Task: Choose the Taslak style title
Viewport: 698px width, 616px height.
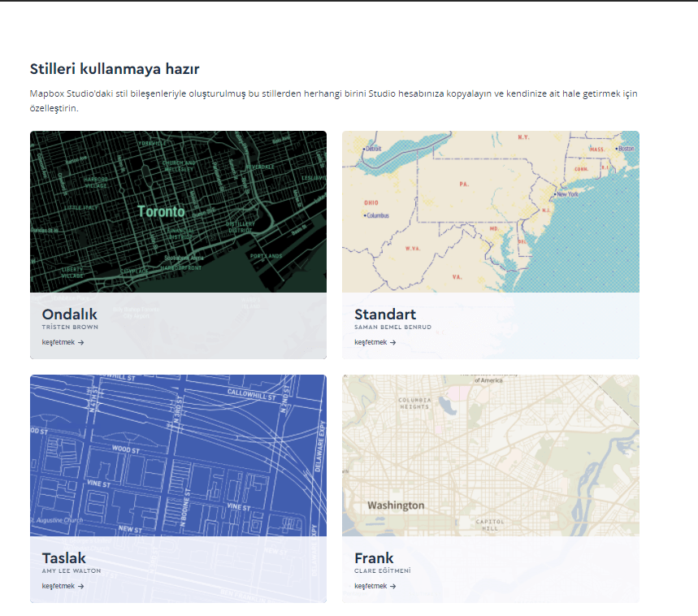Action: point(64,558)
